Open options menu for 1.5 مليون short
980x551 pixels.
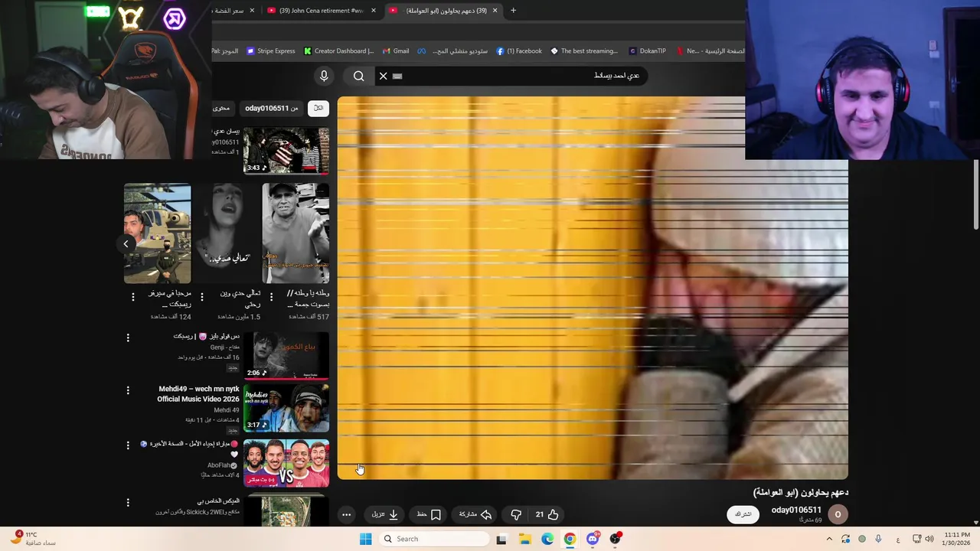point(202,297)
